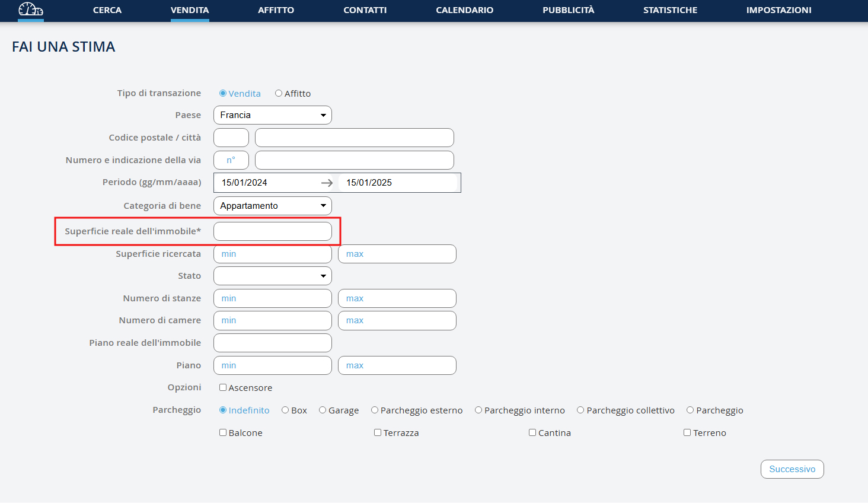Select the Affitto transaction type

[279, 94]
